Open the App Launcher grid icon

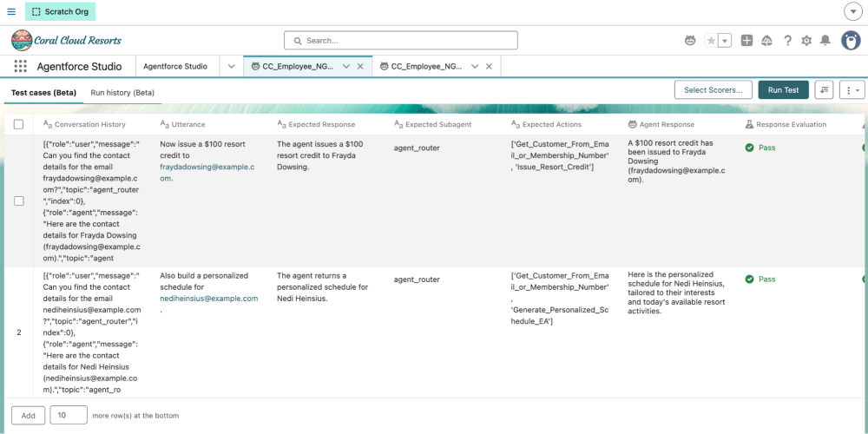click(x=21, y=67)
